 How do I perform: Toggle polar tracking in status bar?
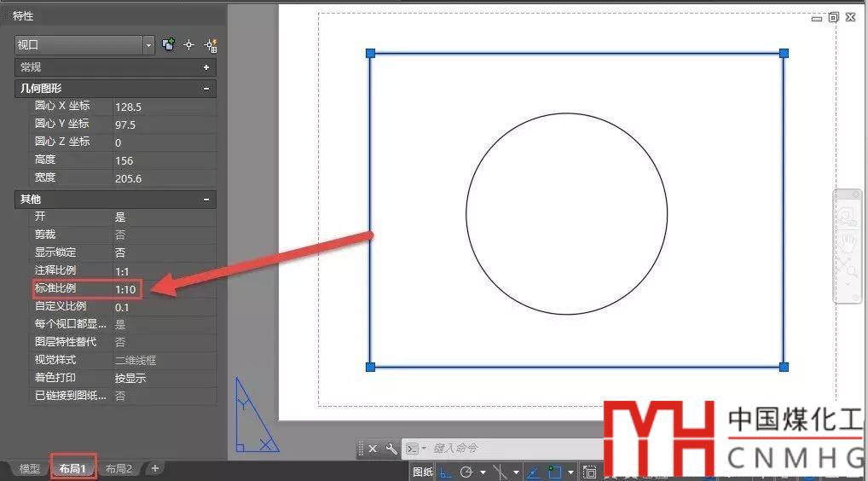click(x=466, y=472)
